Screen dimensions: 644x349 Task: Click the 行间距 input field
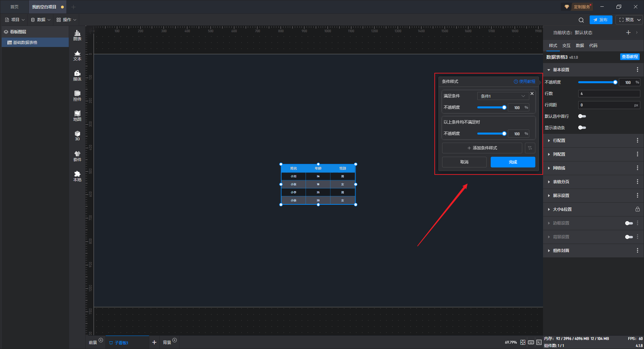(609, 105)
